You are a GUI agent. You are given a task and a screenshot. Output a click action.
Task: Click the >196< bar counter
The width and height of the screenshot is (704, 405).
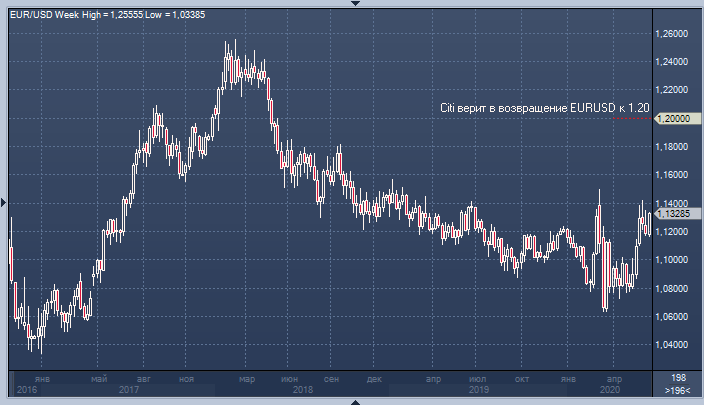coord(676,390)
